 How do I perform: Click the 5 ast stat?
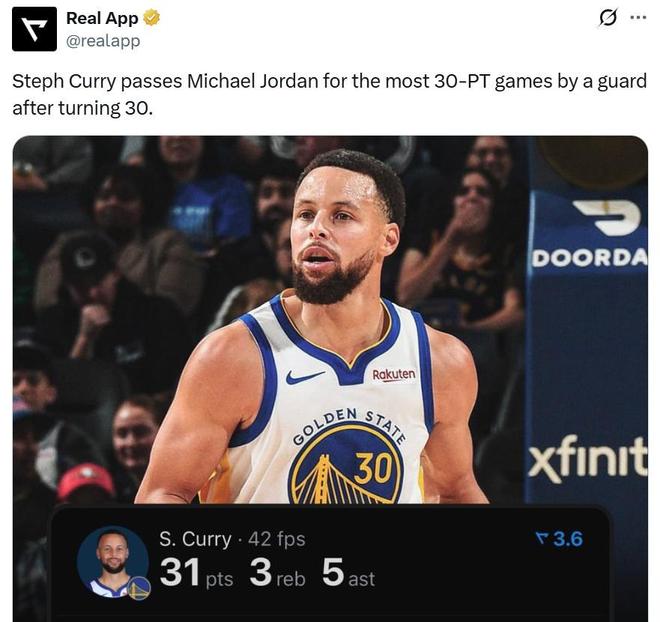pos(348,574)
